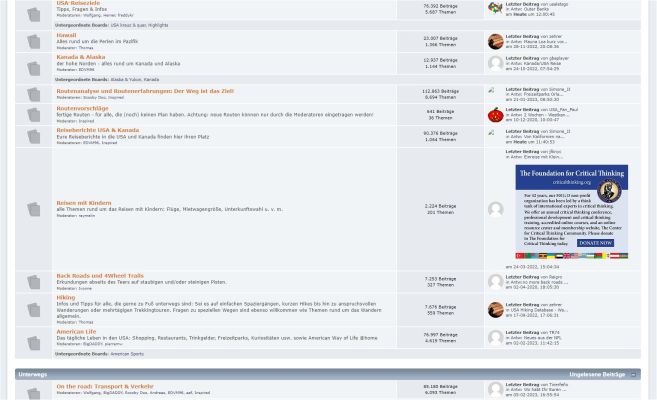This screenshot has height=400, width=657.
Task: Click the board icon next to Routenvorschläge
Action: click(34, 114)
